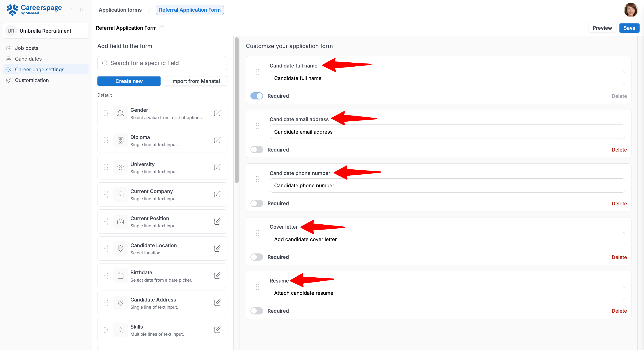Select the Umbrella Recruitment organization
644x350 pixels.
[46, 31]
